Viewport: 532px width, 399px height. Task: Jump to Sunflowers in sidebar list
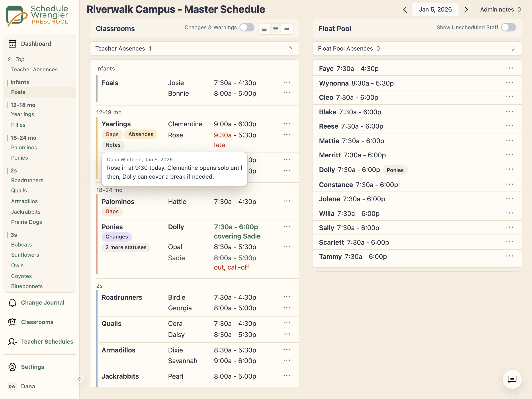click(x=25, y=255)
